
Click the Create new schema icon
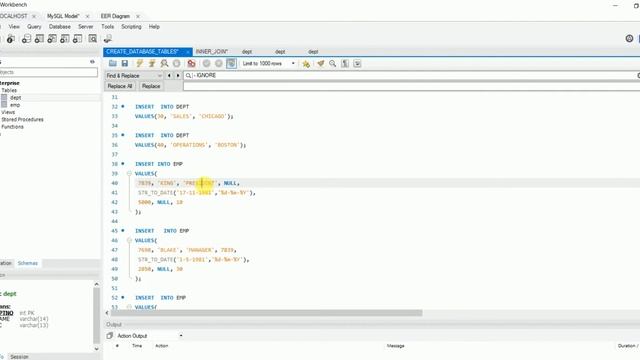pos(26,39)
